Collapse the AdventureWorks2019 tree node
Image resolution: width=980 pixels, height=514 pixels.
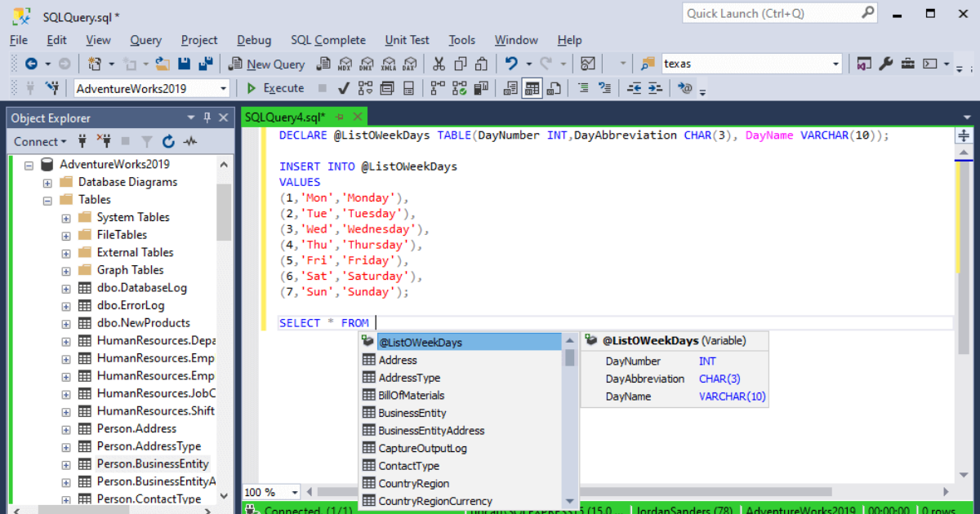29,164
